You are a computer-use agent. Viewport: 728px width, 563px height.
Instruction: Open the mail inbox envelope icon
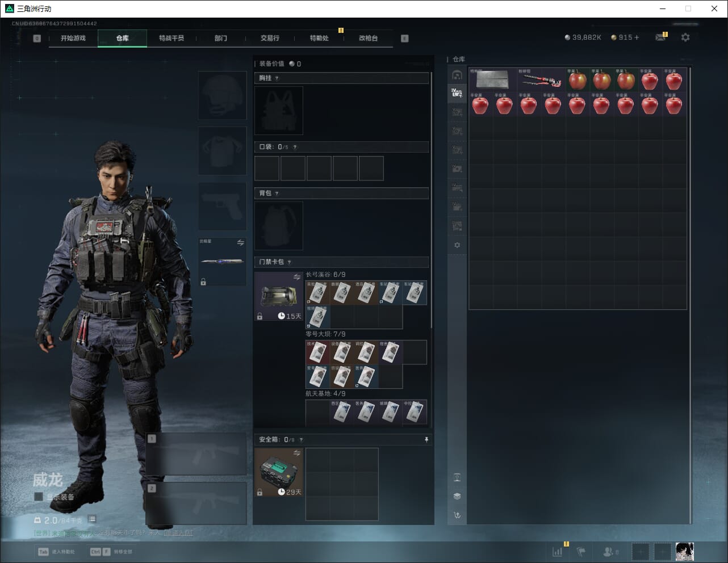point(660,37)
